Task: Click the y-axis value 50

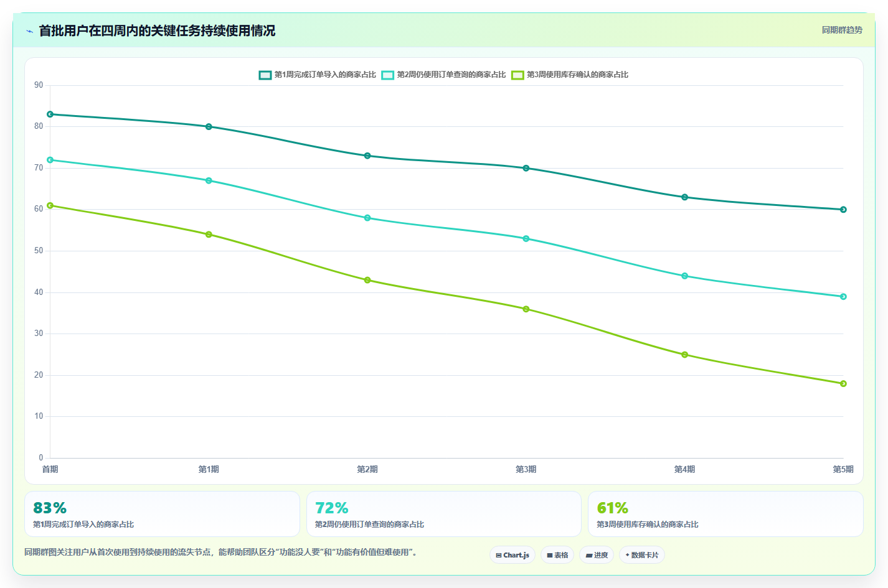Action: pos(39,251)
